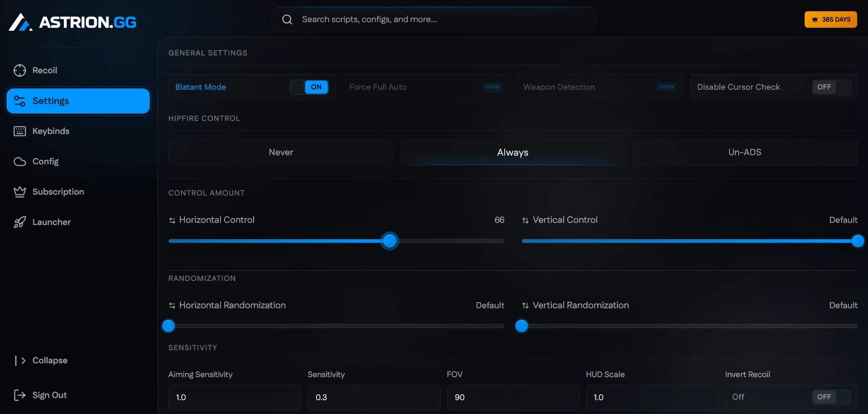Click the Astrion.gg logo
Viewport: 868px width, 414px height.
point(72,22)
